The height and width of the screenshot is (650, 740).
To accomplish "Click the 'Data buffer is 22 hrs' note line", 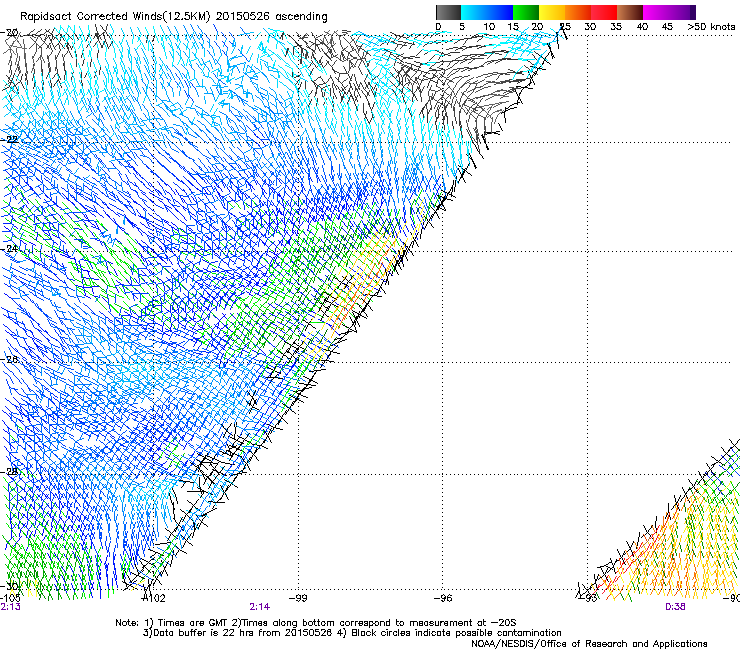I will [352, 633].
